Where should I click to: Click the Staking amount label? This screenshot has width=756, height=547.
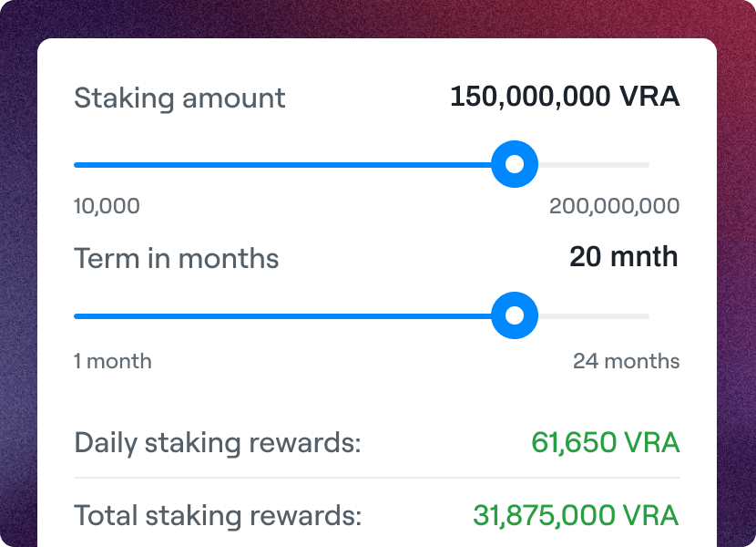[179, 98]
